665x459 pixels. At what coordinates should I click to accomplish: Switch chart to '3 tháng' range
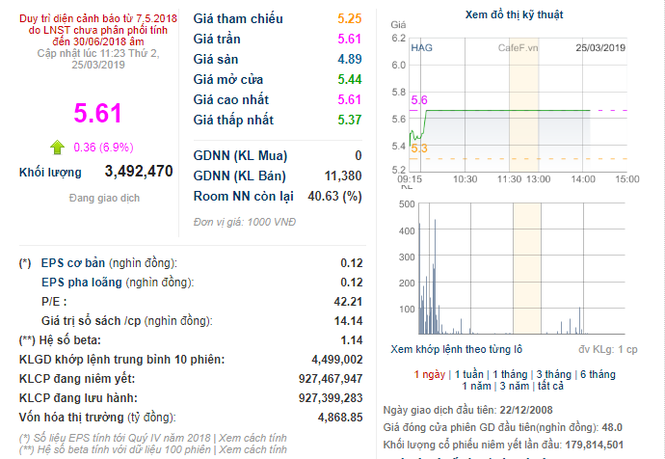pyautogui.click(x=554, y=375)
